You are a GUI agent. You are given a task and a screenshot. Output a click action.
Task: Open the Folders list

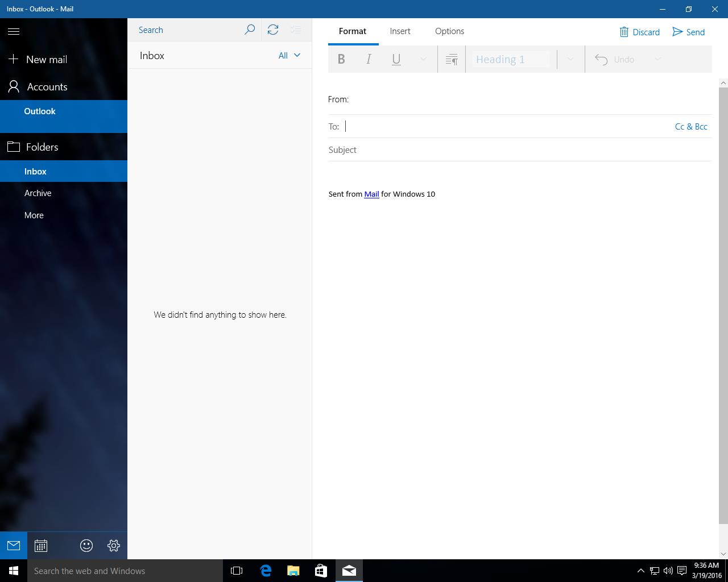tap(64, 147)
